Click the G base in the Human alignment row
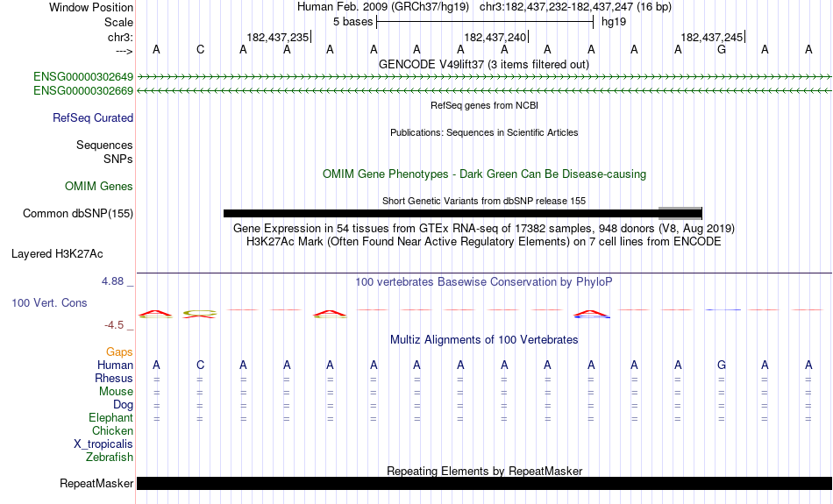 (722, 365)
